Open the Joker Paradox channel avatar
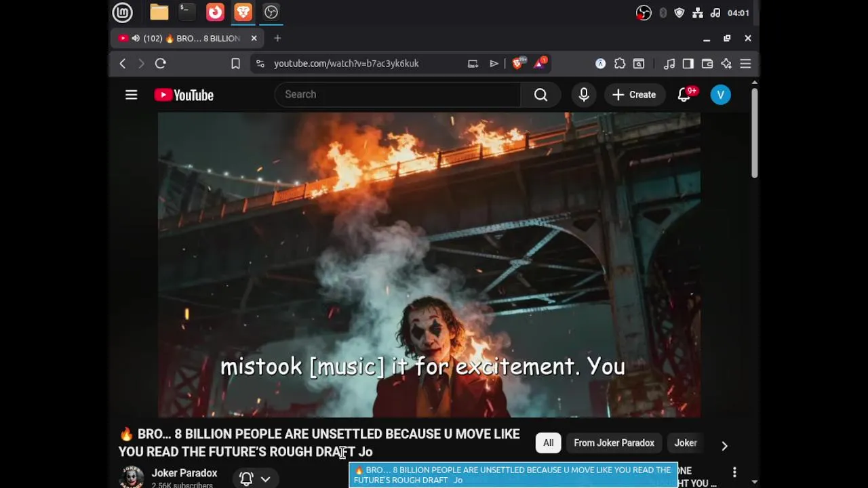The width and height of the screenshot is (868, 488). [x=131, y=477]
